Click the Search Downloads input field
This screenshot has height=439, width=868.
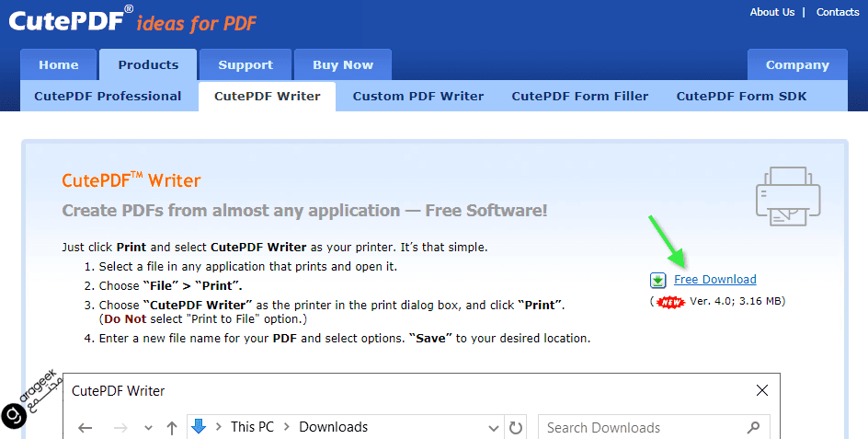coord(644,427)
